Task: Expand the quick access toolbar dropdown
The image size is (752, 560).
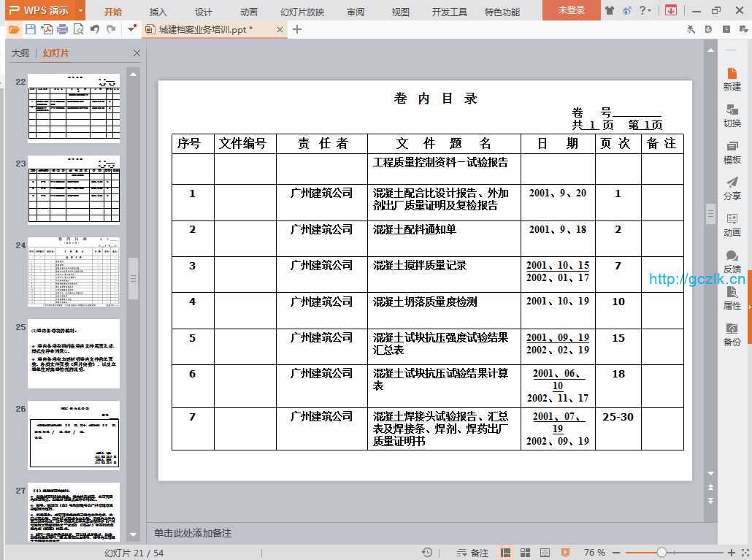Action: (x=131, y=29)
